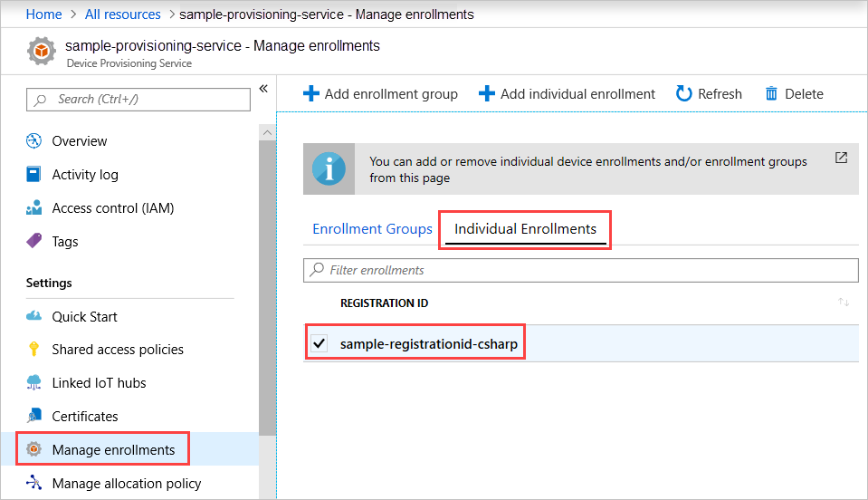Open the info banner external link icon
Viewport: 868px width, 500px height.
click(841, 158)
